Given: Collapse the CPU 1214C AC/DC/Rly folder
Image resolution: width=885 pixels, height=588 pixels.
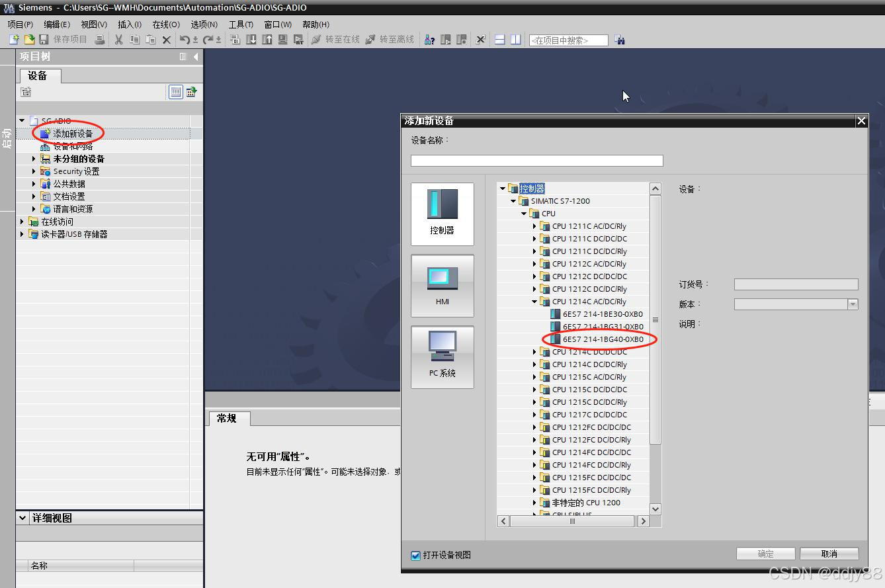Looking at the screenshot, I should 534,302.
